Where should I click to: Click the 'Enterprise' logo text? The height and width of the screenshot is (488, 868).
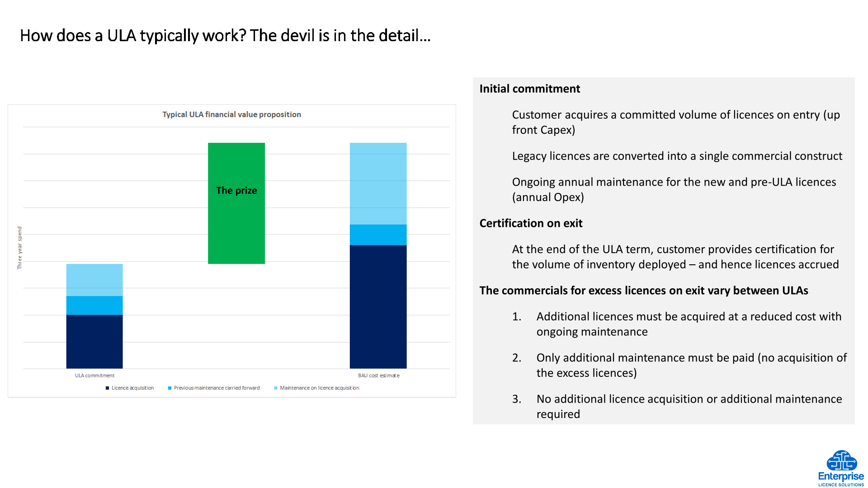pyautogui.click(x=841, y=477)
